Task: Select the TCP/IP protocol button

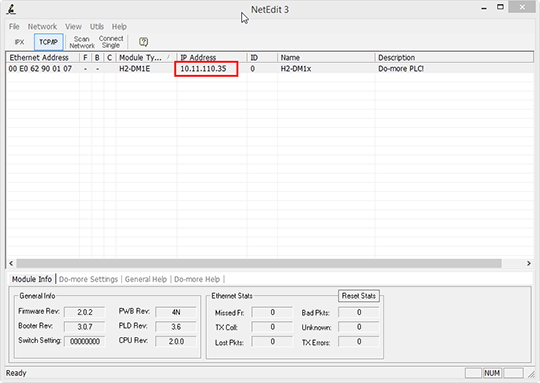Action: coord(49,42)
